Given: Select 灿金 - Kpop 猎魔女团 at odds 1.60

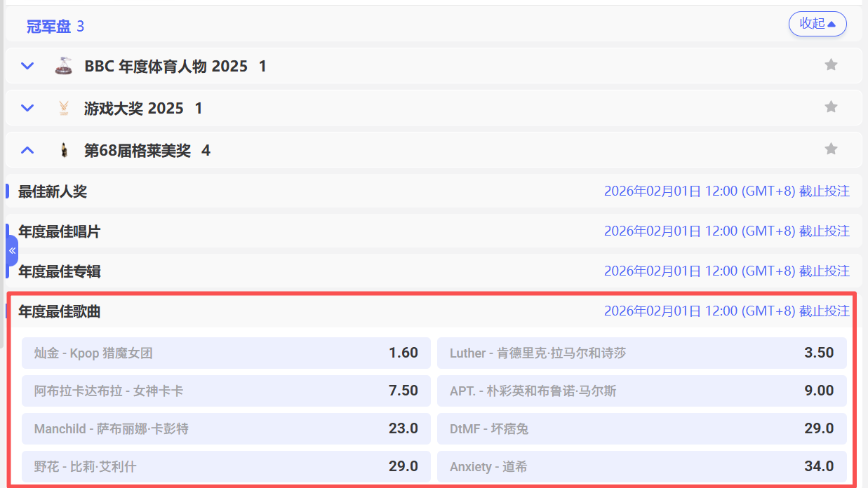Looking at the screenshot, I should [226, 353].
